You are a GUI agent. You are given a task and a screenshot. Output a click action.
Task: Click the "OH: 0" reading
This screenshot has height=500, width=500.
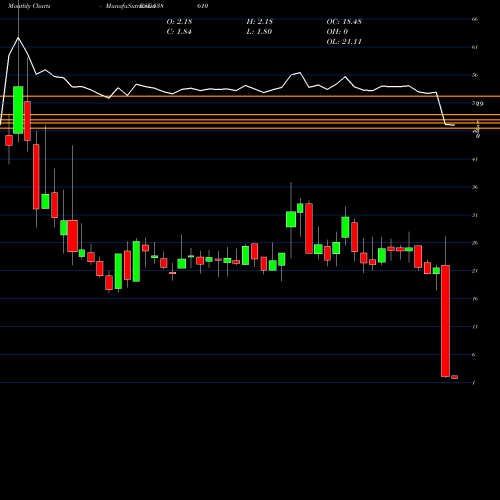click(x=337, y=32)
